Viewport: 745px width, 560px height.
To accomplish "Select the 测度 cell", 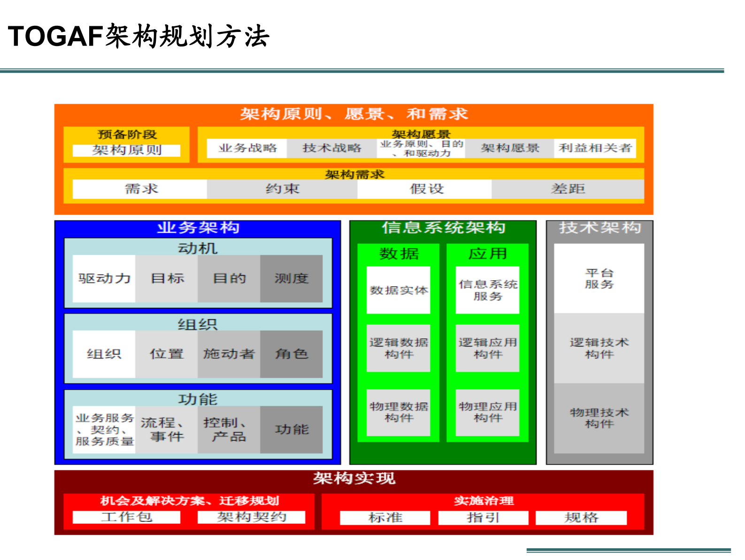I will point(292,278).
